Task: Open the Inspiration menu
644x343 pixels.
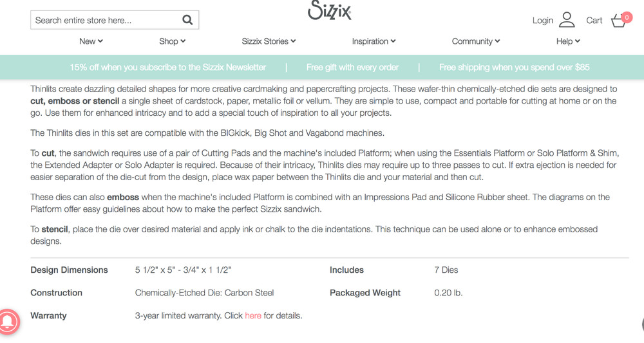Action: (x=374, y=41)
